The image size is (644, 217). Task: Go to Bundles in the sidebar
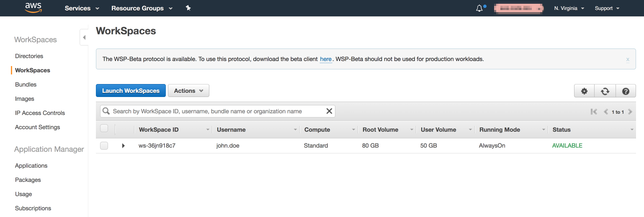coord(26,84)
